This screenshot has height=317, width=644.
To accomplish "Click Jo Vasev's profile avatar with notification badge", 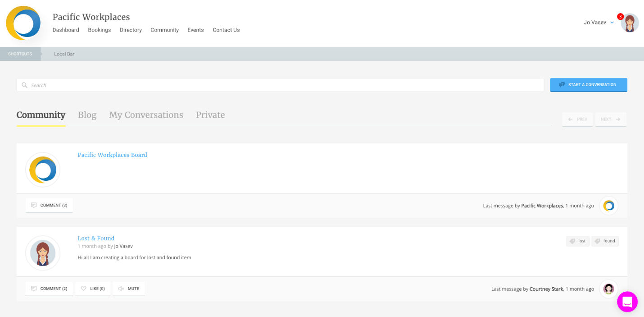I will click(629, 23).
